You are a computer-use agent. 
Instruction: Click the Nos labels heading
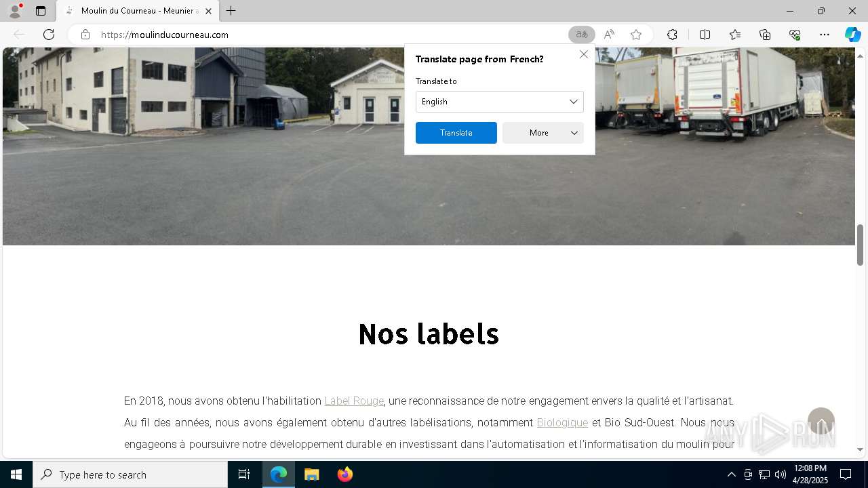pos(429,333)
